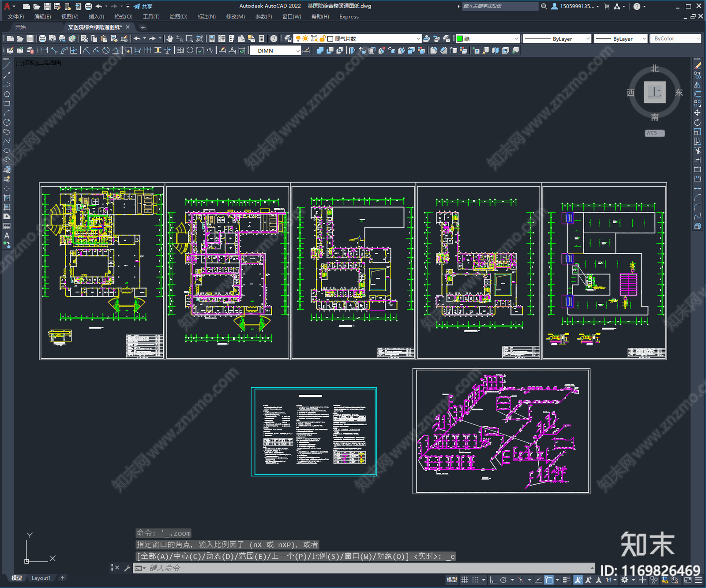
Task: Open Layer Properties Manager icon
Action: click(288, 39)
